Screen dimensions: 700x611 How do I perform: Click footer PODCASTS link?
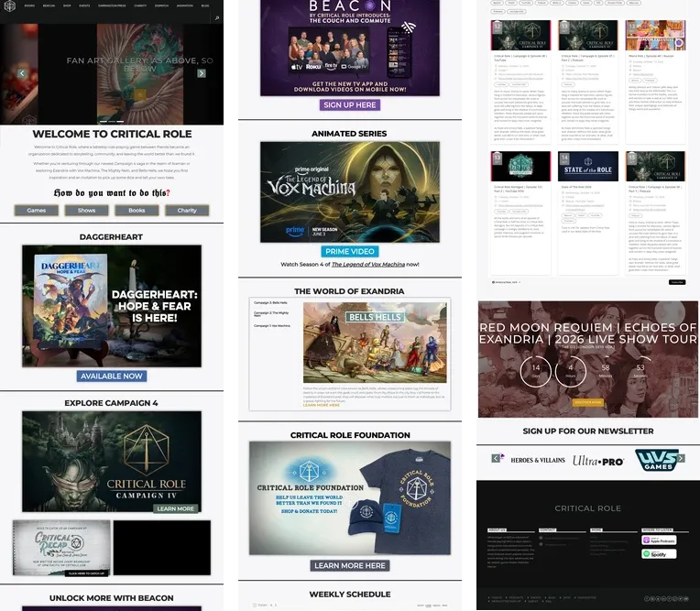click(x=516, y=597)
